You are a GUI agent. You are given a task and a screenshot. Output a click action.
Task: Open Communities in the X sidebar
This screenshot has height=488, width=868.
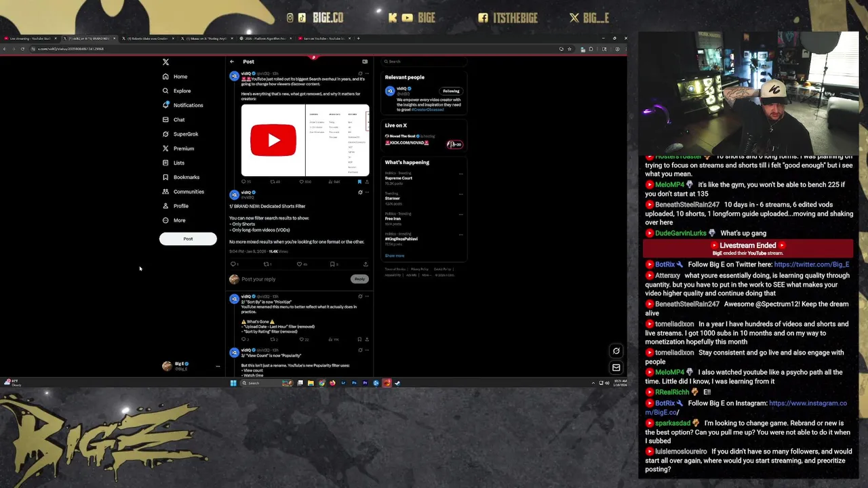tap(183, 192)
